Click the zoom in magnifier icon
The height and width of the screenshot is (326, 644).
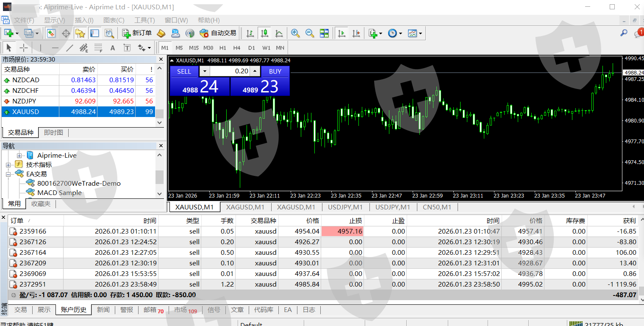click(x=295, y=33)
